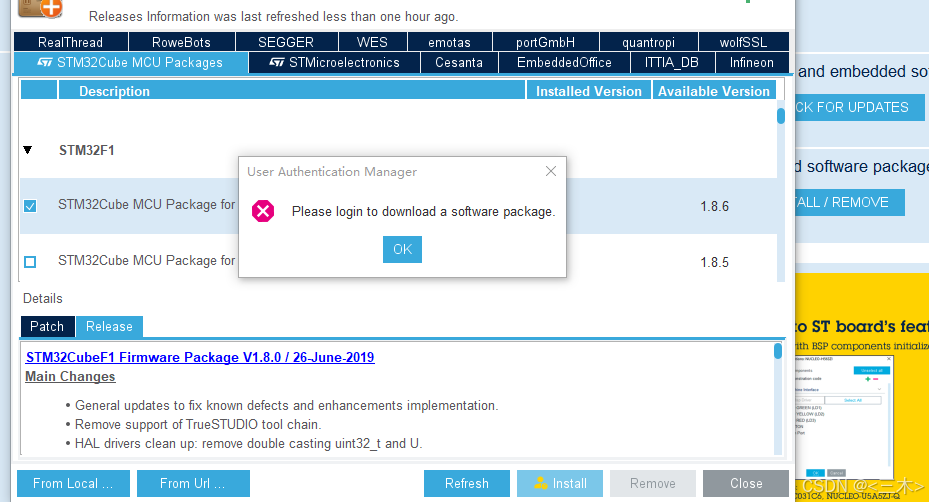929x502 pixels.
Task: Click INSTALL / REMOVE button in background window
Action: pyautogui.click(x=849, y=203)
